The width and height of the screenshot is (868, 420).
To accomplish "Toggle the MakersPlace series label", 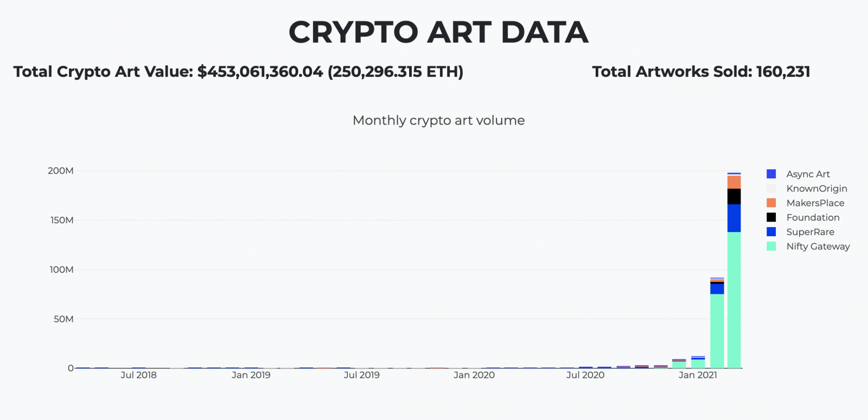I will 815,203.
